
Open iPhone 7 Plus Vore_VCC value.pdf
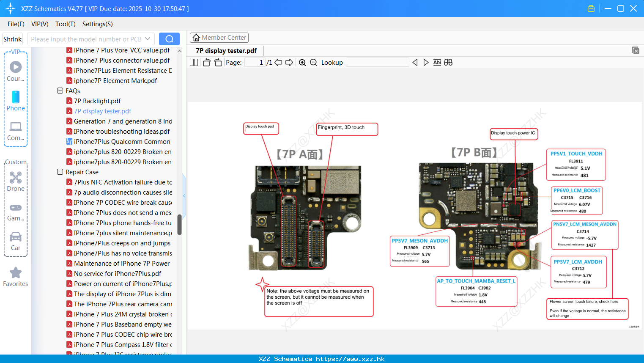[122, 50]
